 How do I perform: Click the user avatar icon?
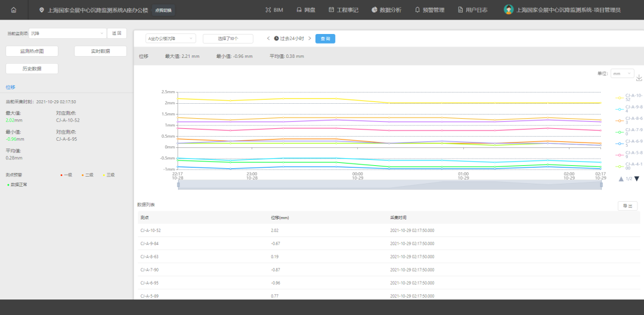click(509, 10)
